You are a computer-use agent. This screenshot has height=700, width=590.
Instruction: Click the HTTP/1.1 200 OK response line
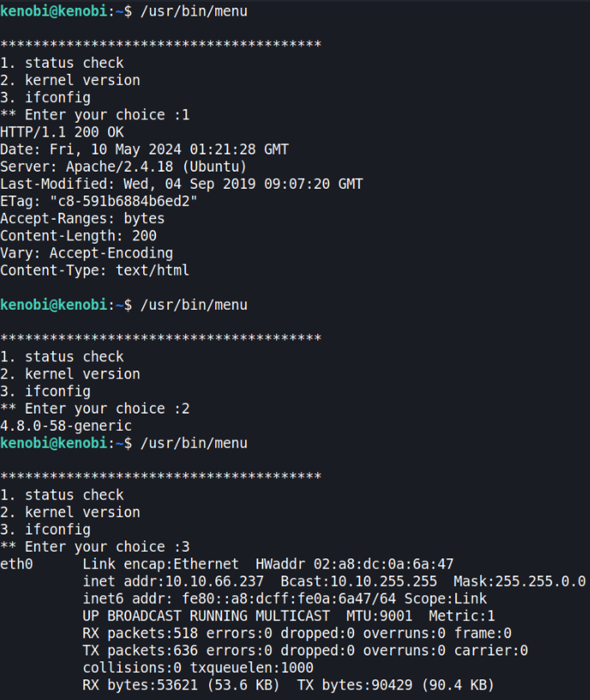pos(62,132)
